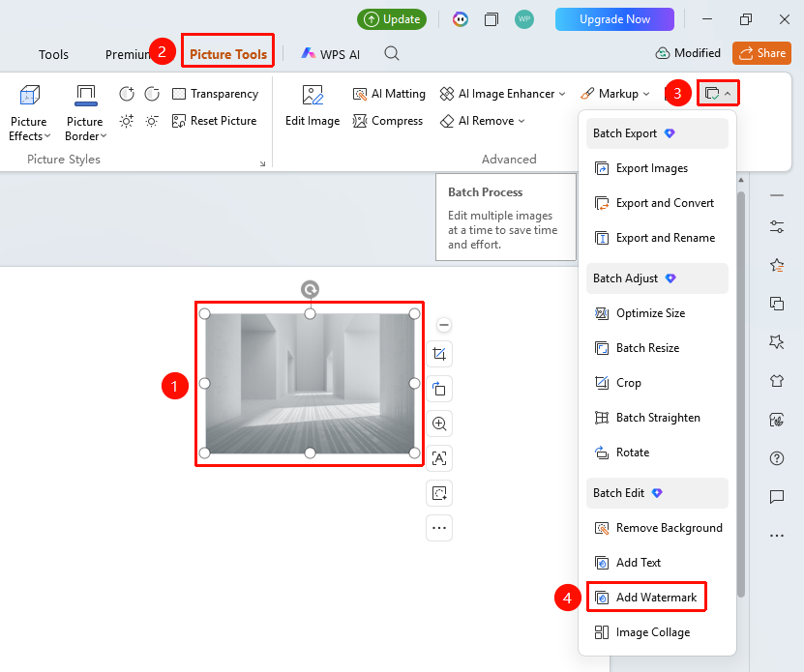Click the Compress tool

pyautogui.click(x=388, y=121)
